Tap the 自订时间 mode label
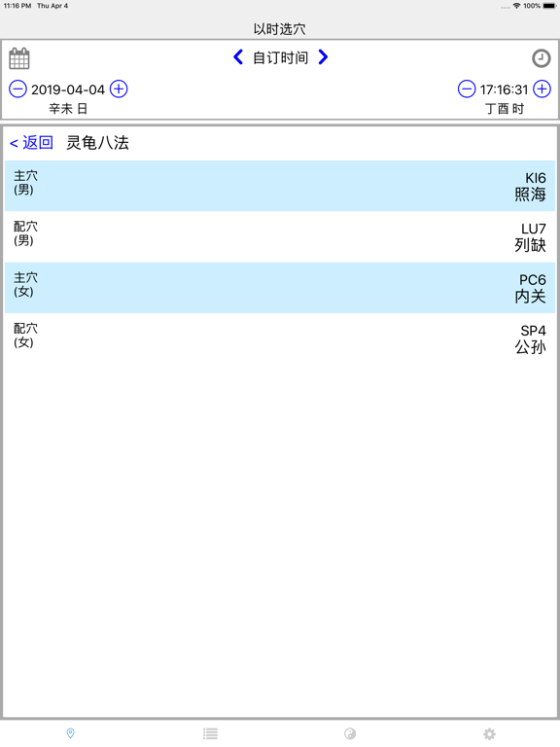560x747 pixels. click(x=280, y=57)
